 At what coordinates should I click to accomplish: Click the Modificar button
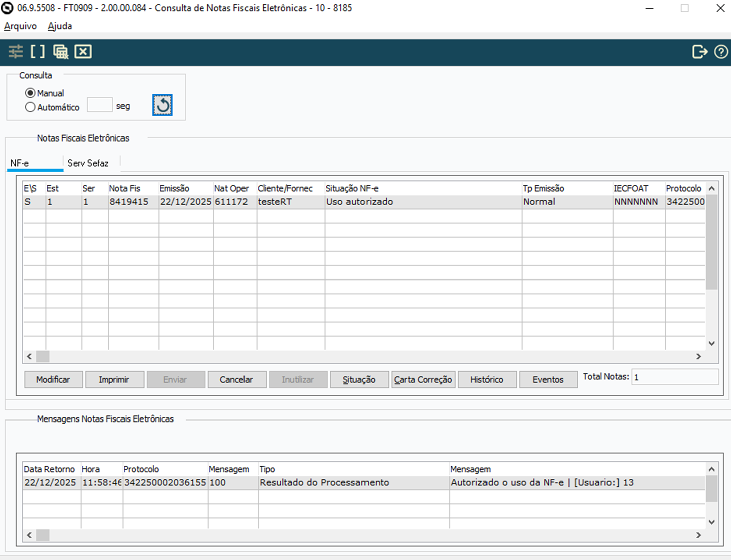(53, 379)
